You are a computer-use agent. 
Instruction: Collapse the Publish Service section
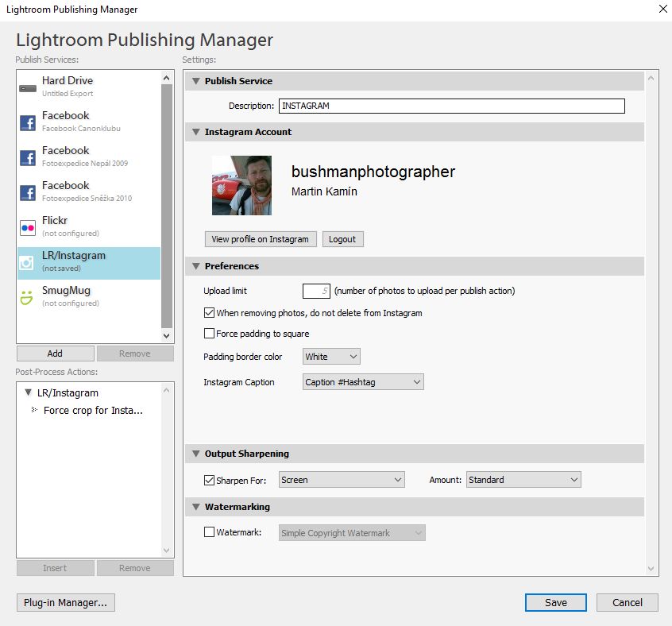pos(196,81)
